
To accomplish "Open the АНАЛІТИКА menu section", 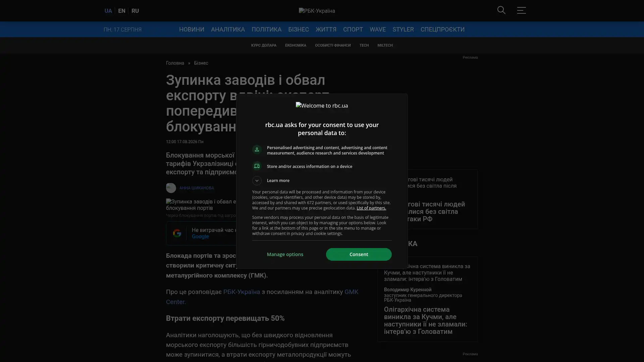I will point(228,29).
